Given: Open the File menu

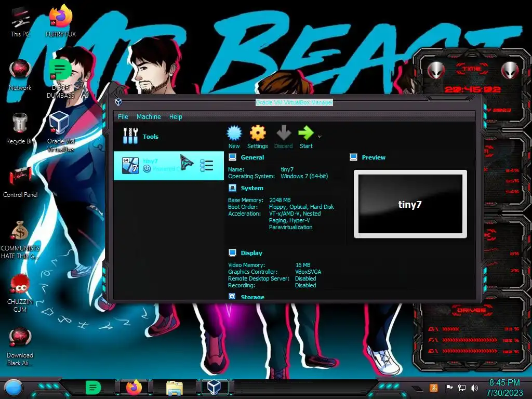Looking at the screenshot, I should pos(123,117).
